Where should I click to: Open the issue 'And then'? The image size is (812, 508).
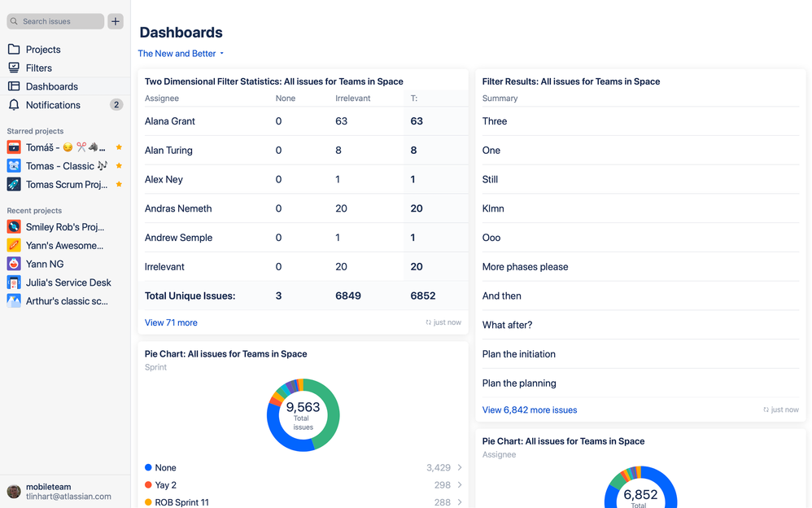(502, 296)
